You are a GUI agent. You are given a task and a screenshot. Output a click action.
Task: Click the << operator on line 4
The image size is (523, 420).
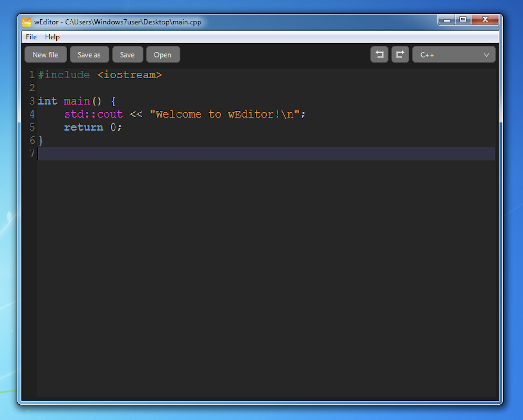tap(136, 114)
